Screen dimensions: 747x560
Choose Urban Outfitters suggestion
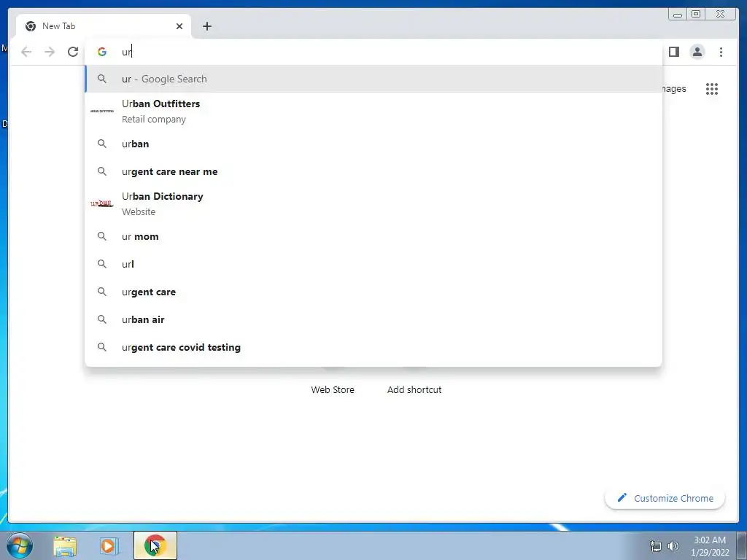[373, 111]
